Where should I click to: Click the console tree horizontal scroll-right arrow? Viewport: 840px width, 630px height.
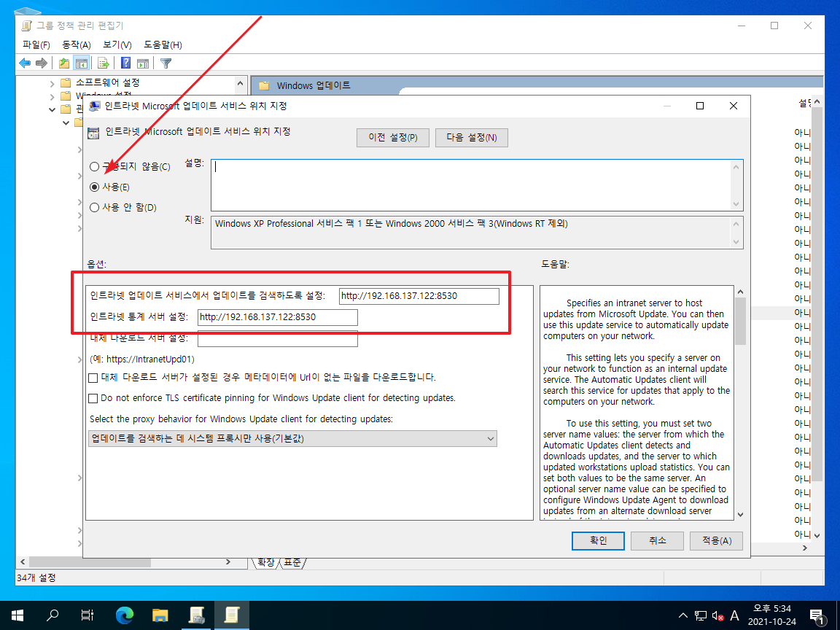click(x=228, y=562)
